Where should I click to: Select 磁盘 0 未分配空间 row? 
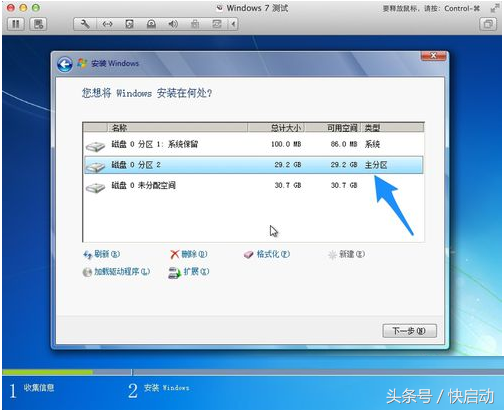coord(253,185)
